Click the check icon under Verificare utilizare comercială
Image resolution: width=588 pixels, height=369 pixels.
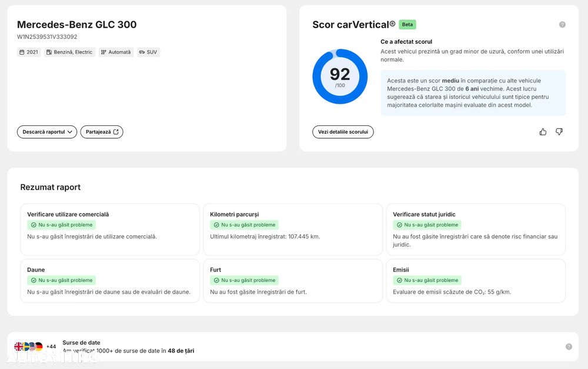click(x=34, y=225)
